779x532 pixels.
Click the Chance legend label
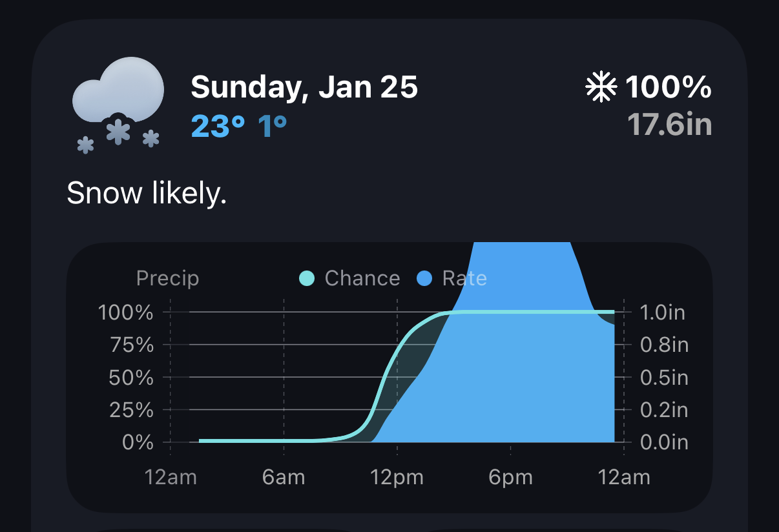[x=362, y=279]
